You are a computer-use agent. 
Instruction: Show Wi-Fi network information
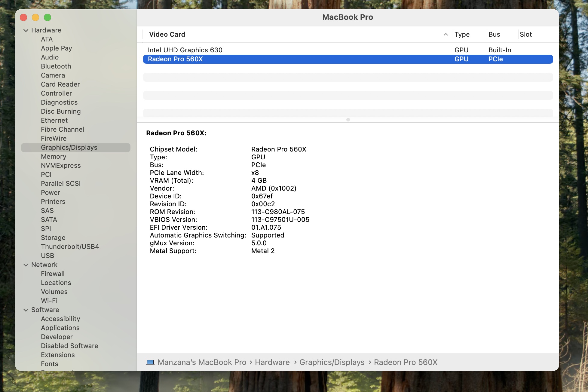point(49,301)
